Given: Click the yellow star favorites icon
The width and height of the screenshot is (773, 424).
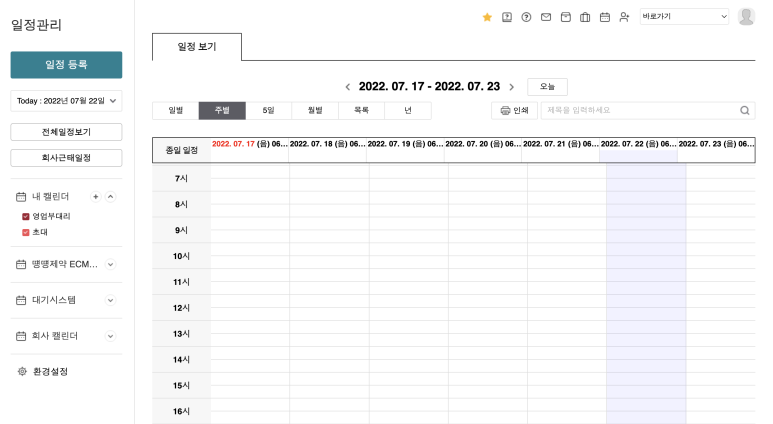Looking at the screenshot, I should tap(487, 17).
